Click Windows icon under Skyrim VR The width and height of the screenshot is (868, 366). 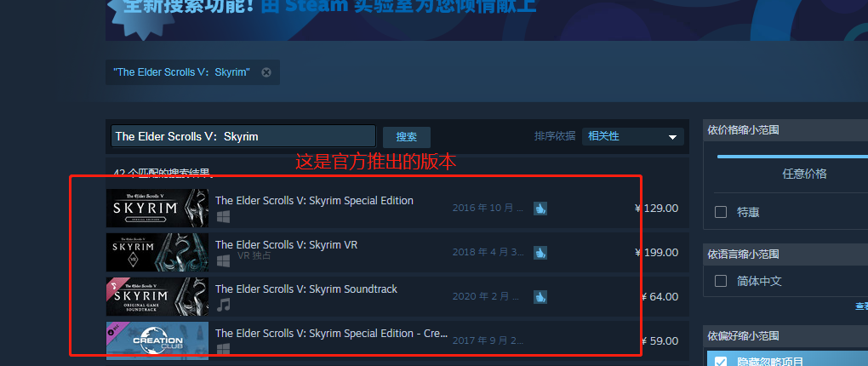[223, 260]
